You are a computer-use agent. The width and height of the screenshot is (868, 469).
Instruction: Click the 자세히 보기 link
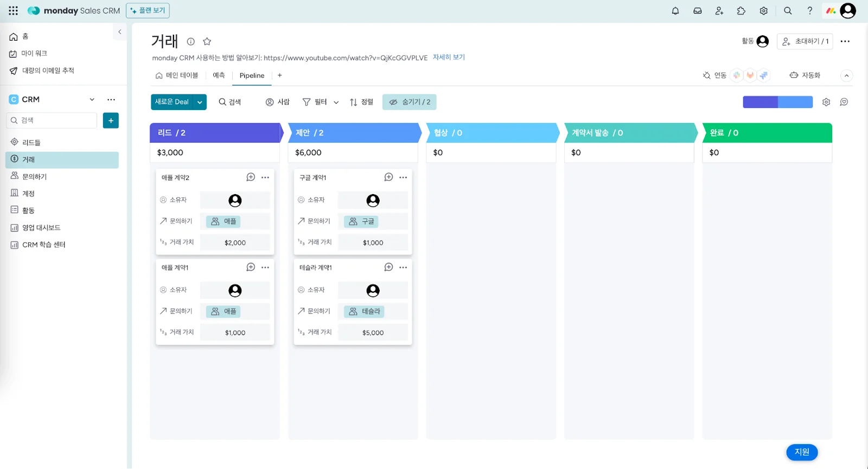click(449, 57)
